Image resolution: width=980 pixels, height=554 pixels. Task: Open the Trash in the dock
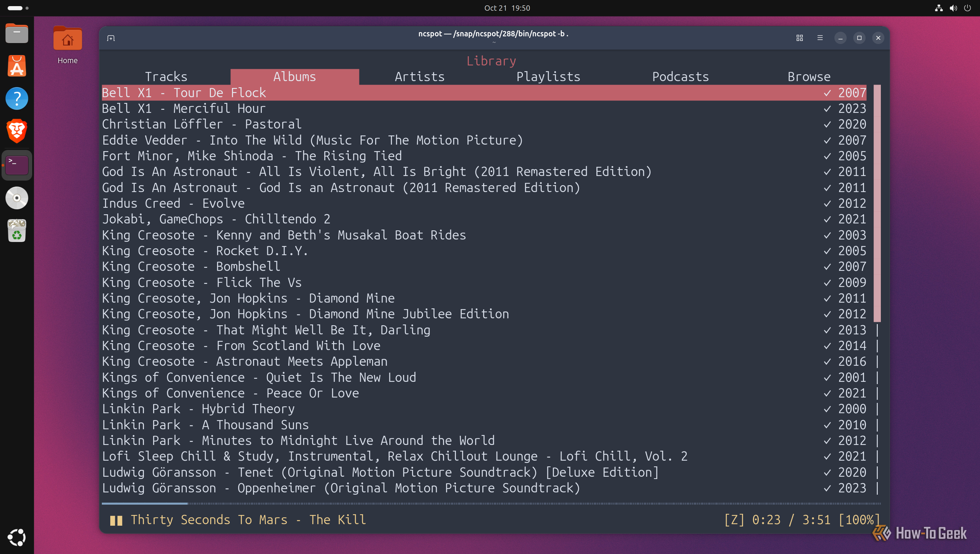click(x=17, y=230)
